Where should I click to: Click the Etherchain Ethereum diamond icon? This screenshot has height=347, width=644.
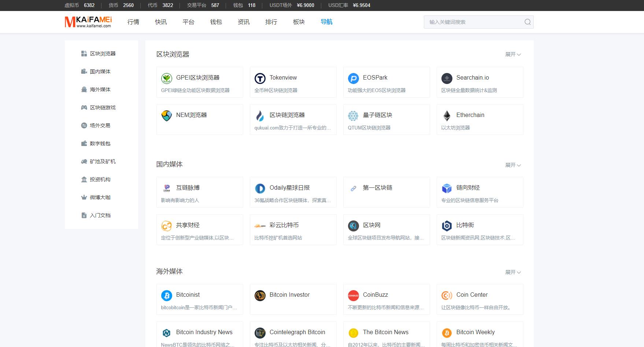447,116
